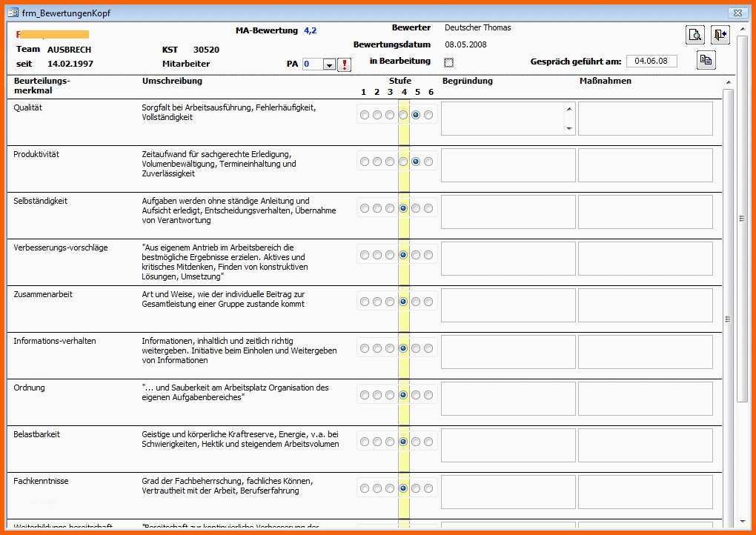Select Stufe 2 for Fachkenntnisse
This screenshot has width=756, height=535.
pyautogui.click(x=377, y=488)
